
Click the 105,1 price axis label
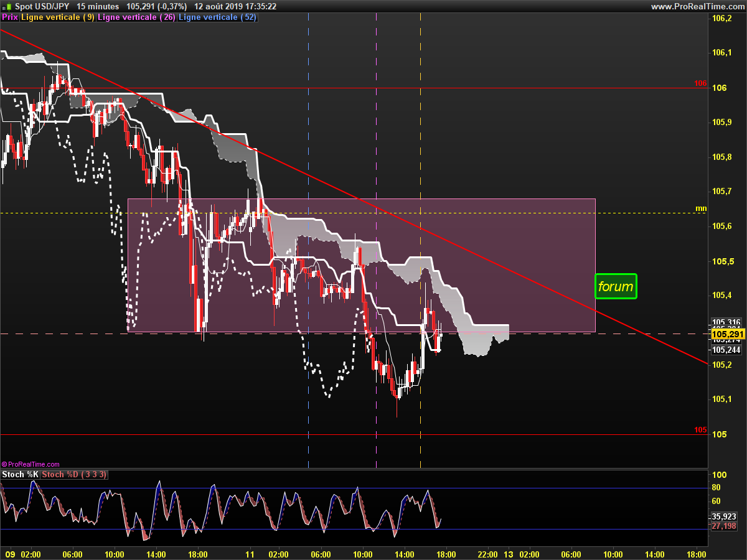[x=722, y=399]
